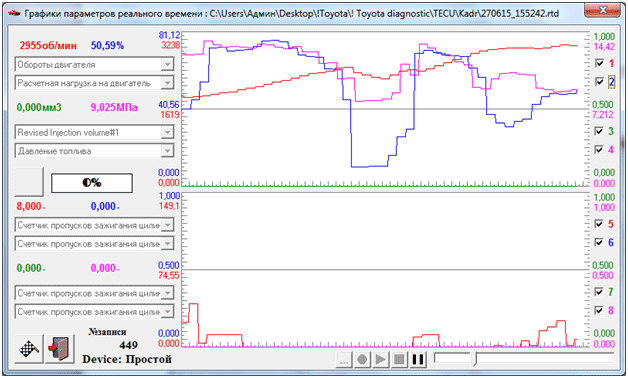This screenshot has width=628, height=378.
Task: Click the checkered flag icon button
Action: pos(29,349)
